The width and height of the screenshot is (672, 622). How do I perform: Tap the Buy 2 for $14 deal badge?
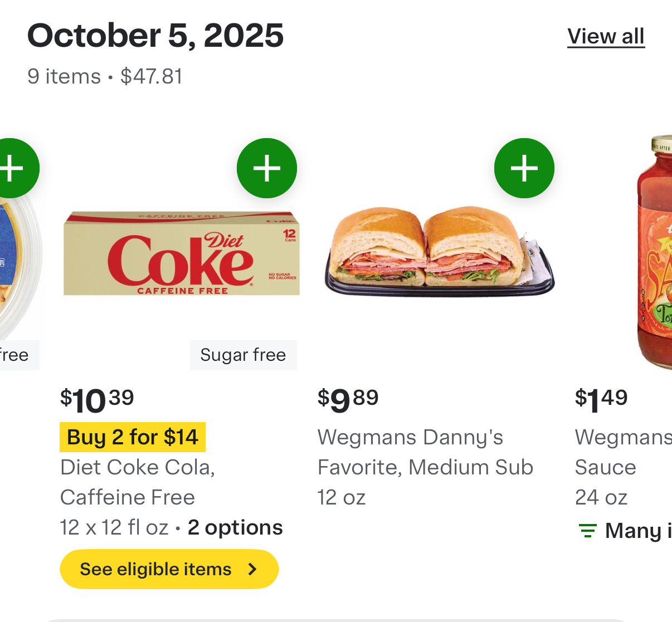(x=133, y=437)
